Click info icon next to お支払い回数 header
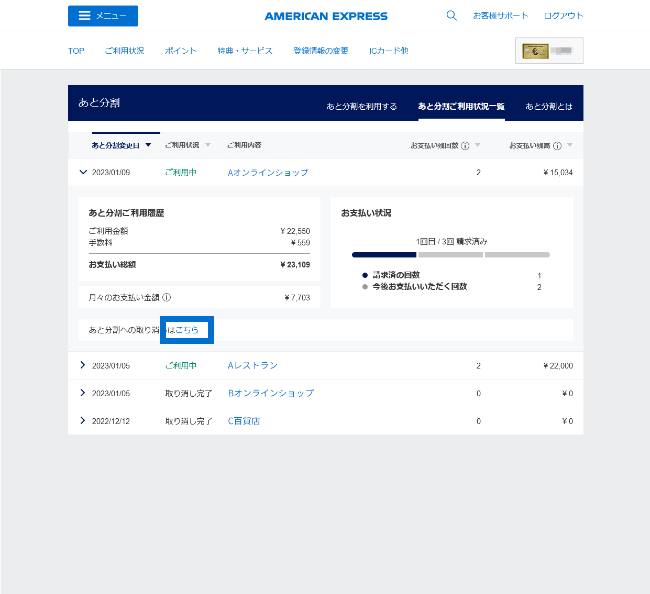This screenshot has height=594, width=650. (x=466, y=145)
